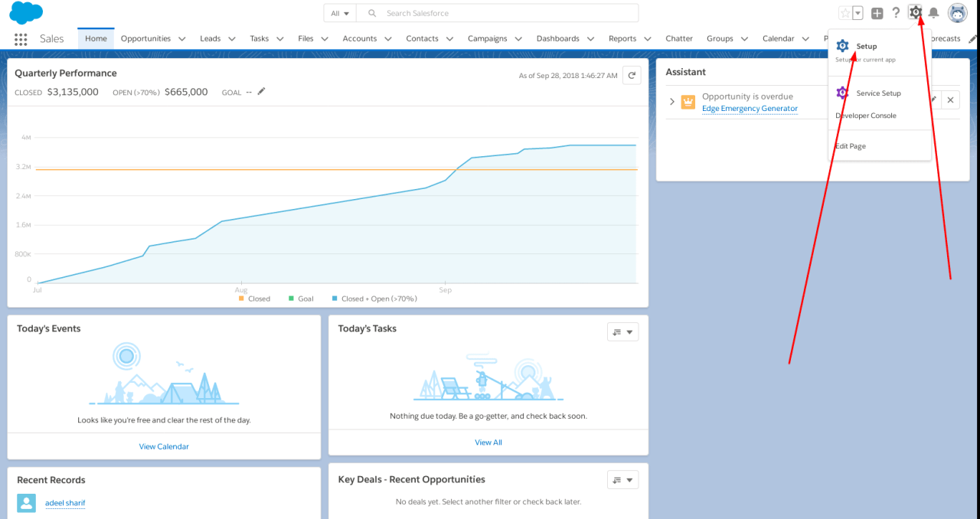Open the App Launcher grid icon
The image size is (980, 519).
tap(21, 39)
